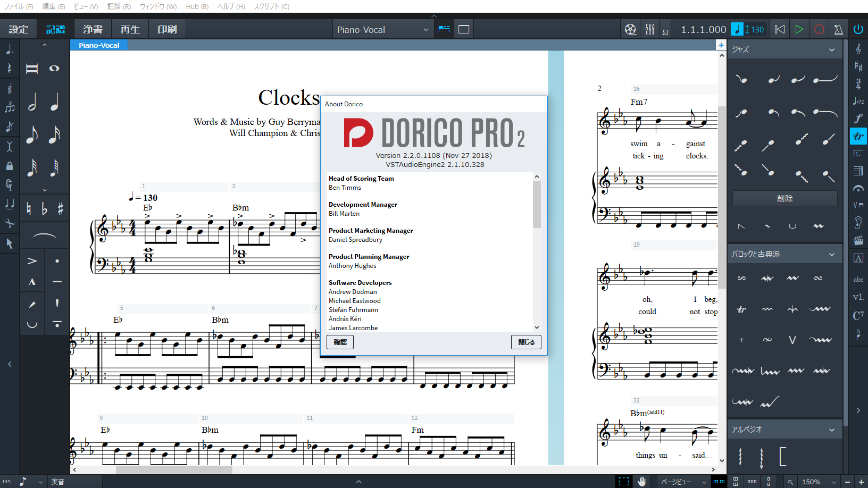The image size is (868, 488).
Task: Choose the natural accidental
Action: pyautogui.click(x=29, y=209)
